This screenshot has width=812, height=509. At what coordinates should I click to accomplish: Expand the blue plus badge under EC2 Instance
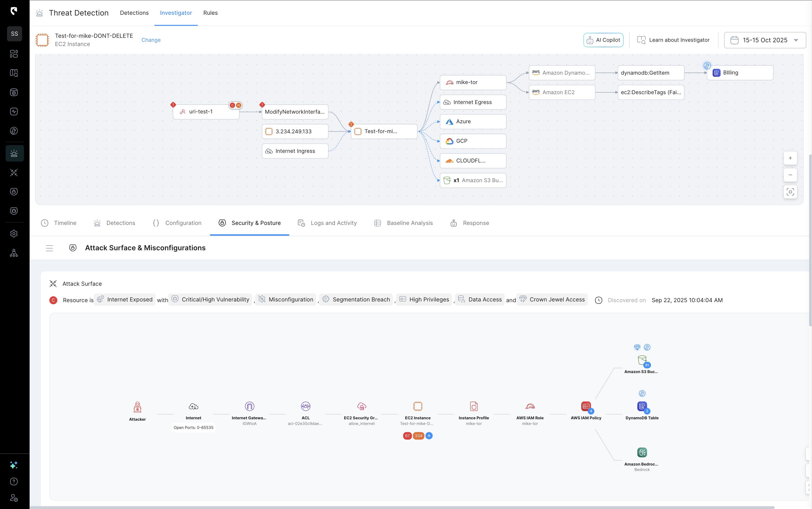[x=429, y=436]
